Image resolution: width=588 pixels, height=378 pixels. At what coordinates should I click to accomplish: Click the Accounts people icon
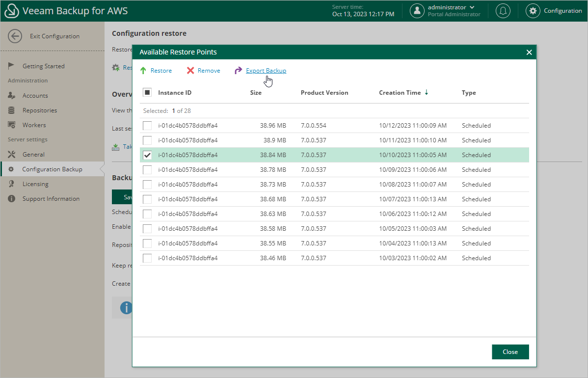point(12,96)
